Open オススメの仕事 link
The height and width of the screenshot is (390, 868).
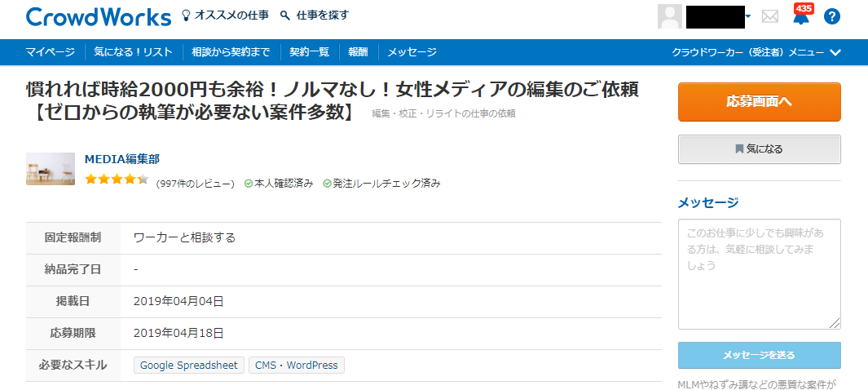pos(231,16)
